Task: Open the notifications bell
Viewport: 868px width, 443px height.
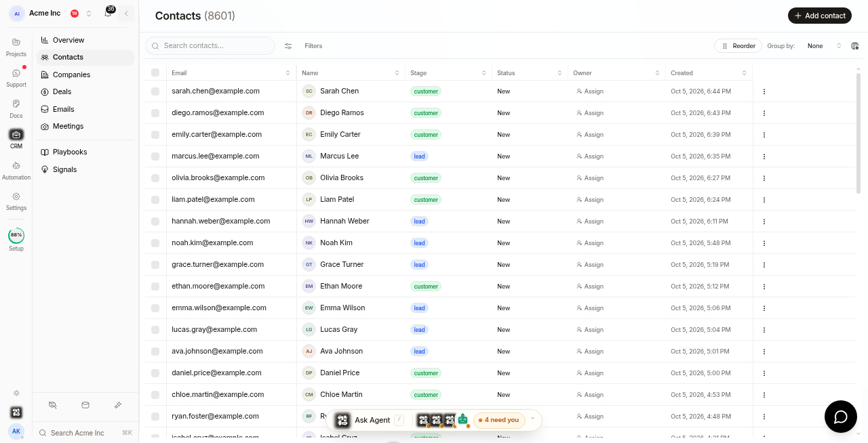Action: (x=108, y=14)
